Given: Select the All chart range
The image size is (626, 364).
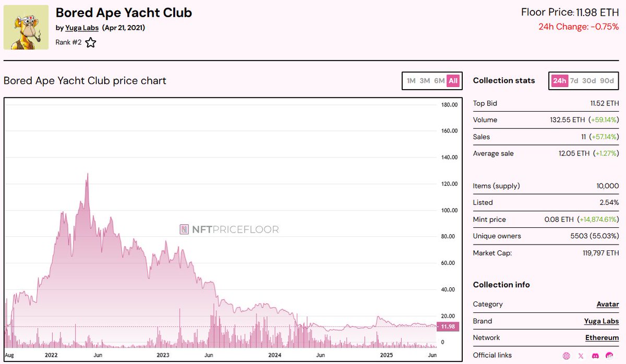Looking at the screenshot, I should [x=453, y=81].
